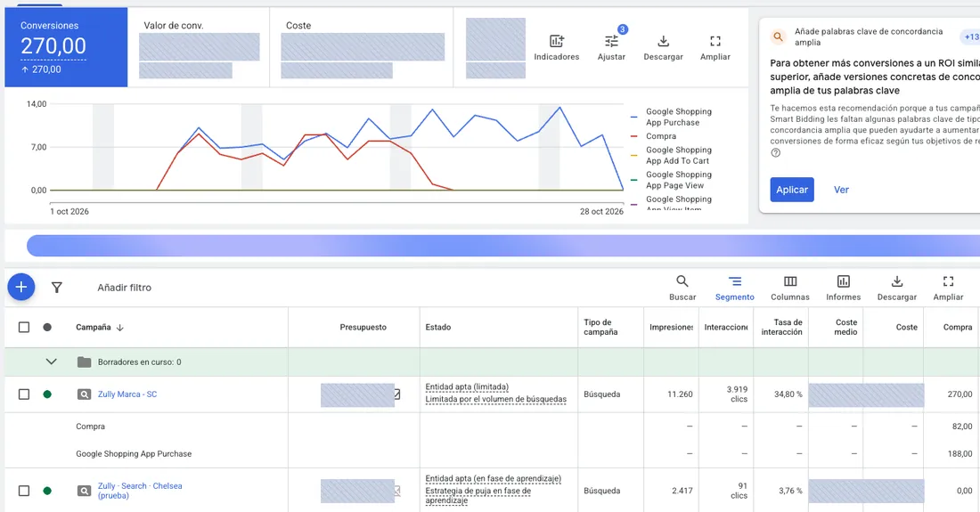Click the Compra column header

958,327
